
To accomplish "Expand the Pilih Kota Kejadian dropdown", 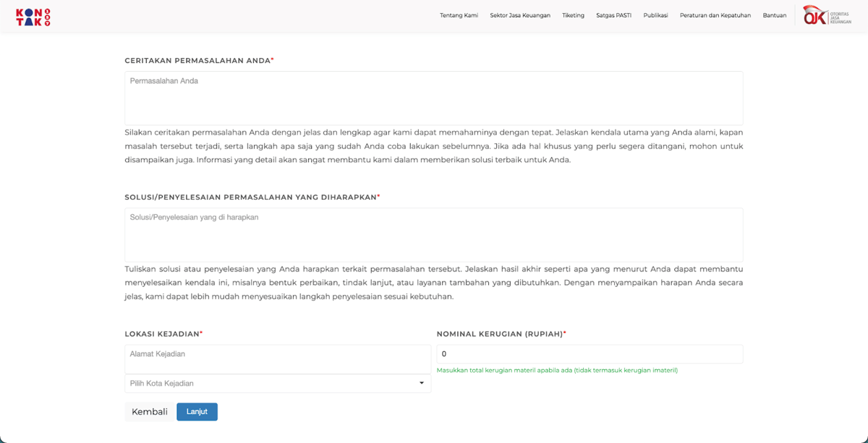I will coord(278,384).
